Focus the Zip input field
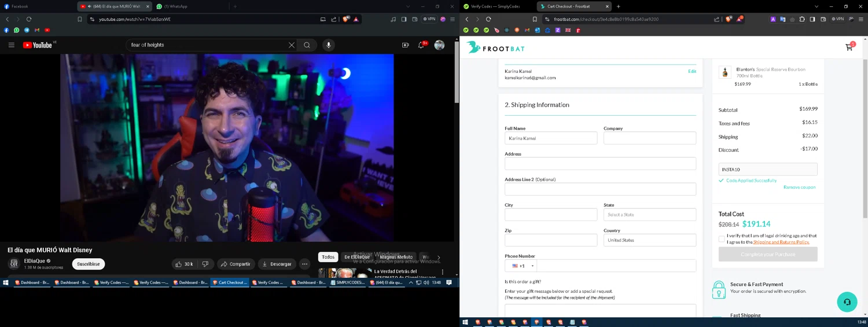The image size is (868, 327). [x=551, y=240]
